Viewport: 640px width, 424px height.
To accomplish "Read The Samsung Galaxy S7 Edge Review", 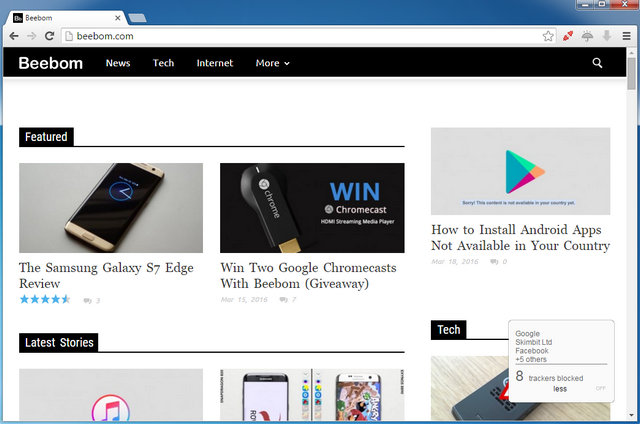I will [x=106, y=275].
